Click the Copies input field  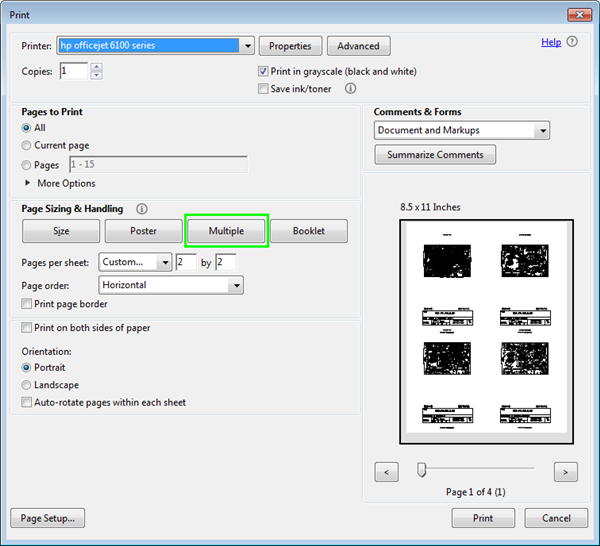74,72
